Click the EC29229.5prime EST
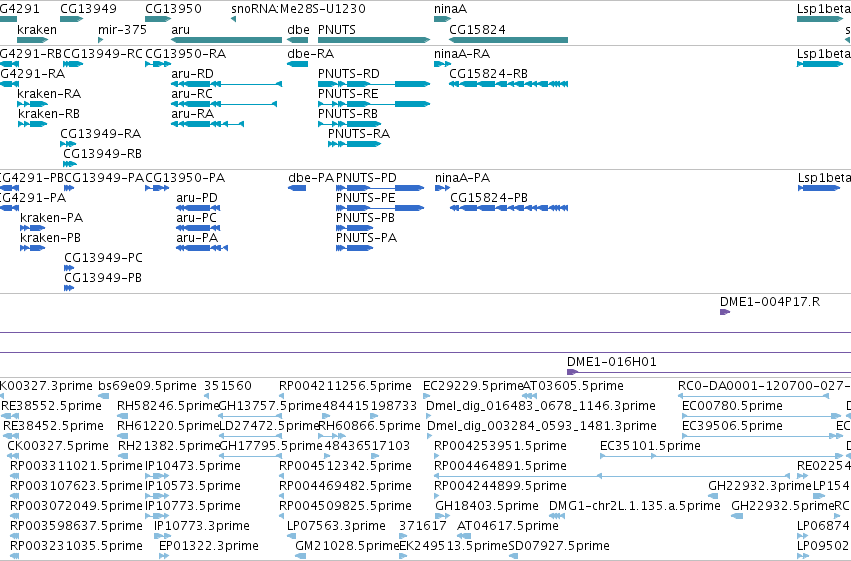 pyautogui.click(x=427, y=396)
